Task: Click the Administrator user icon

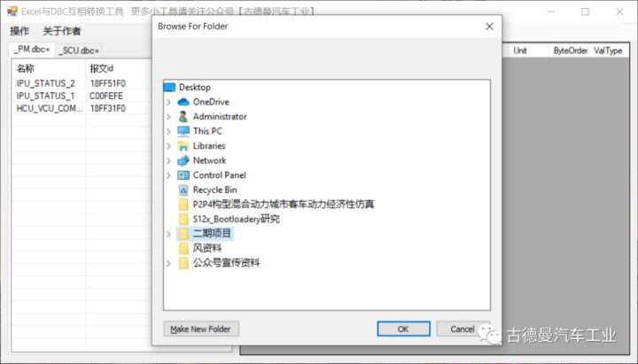Action: pyautogui.click(x=183, y=116)
